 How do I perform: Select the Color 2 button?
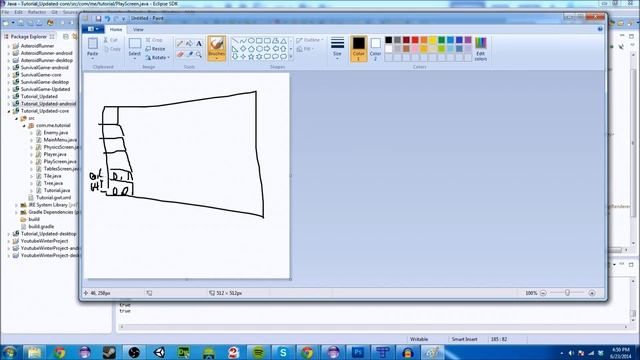coord(376,49)
